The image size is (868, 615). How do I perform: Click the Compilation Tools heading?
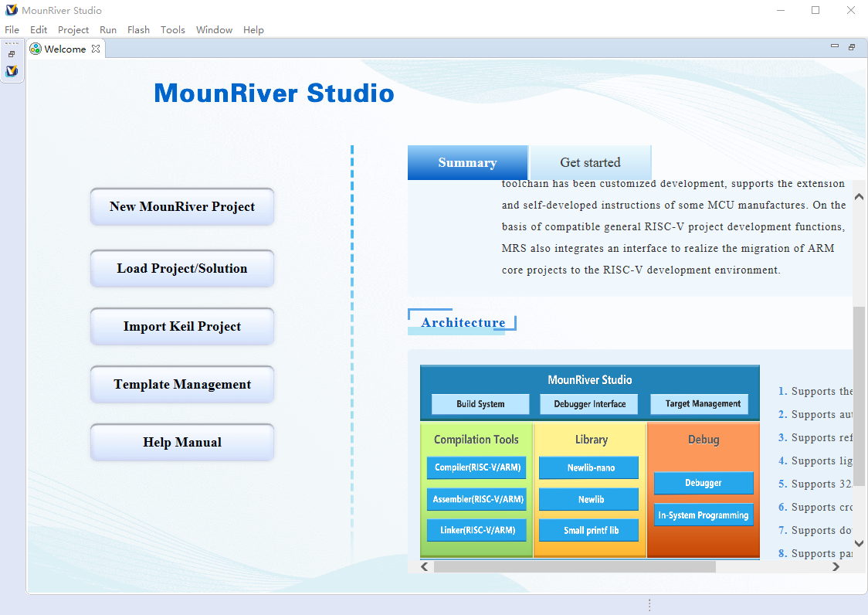pos(476,440)
